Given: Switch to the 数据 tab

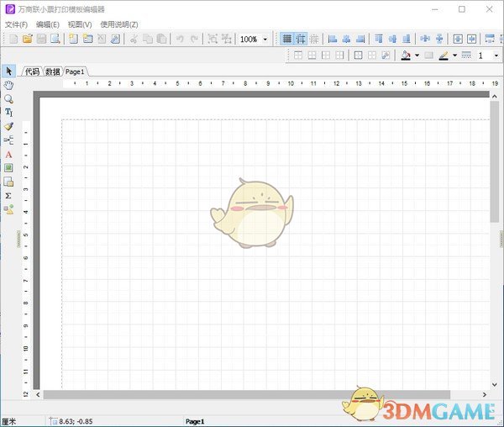Looking at the screenshot, I should 53,71.
